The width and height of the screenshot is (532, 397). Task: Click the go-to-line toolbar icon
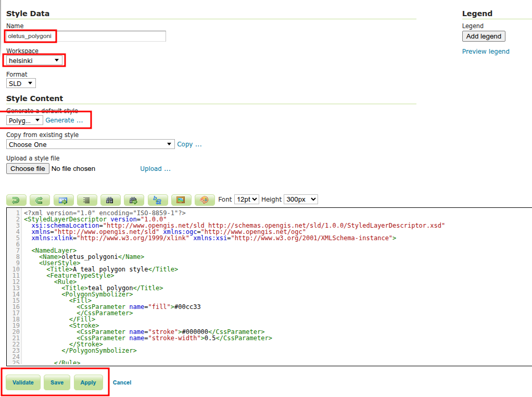[63, 200]
